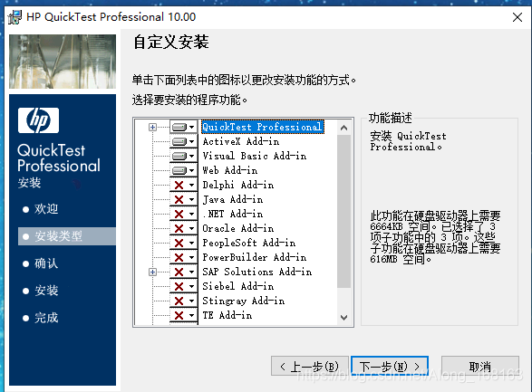
Task: Select .NET Add-in text row
Action: click(233, 215)
